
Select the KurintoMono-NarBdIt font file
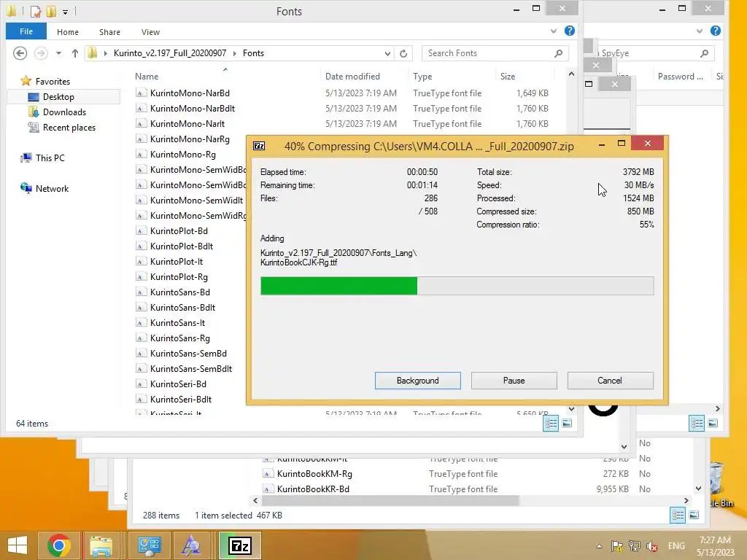coord(193,108)
